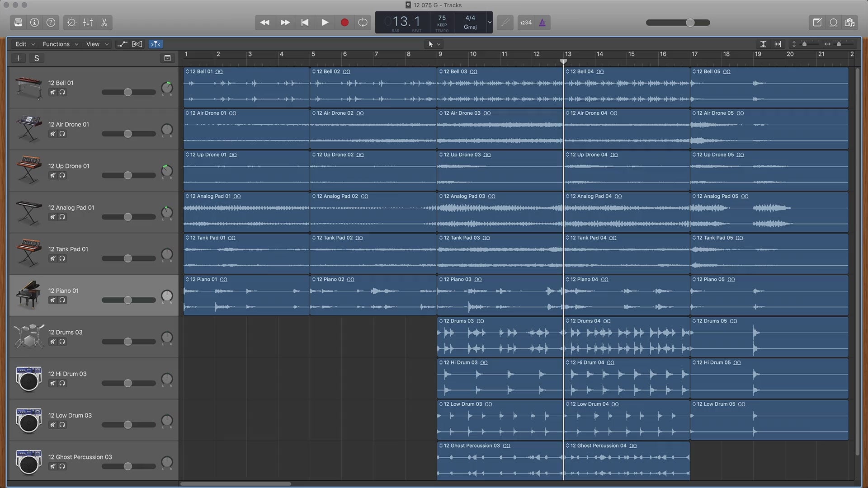868x488 pixels.
Task: Click the Record button
Action: (x=344, y=22)
